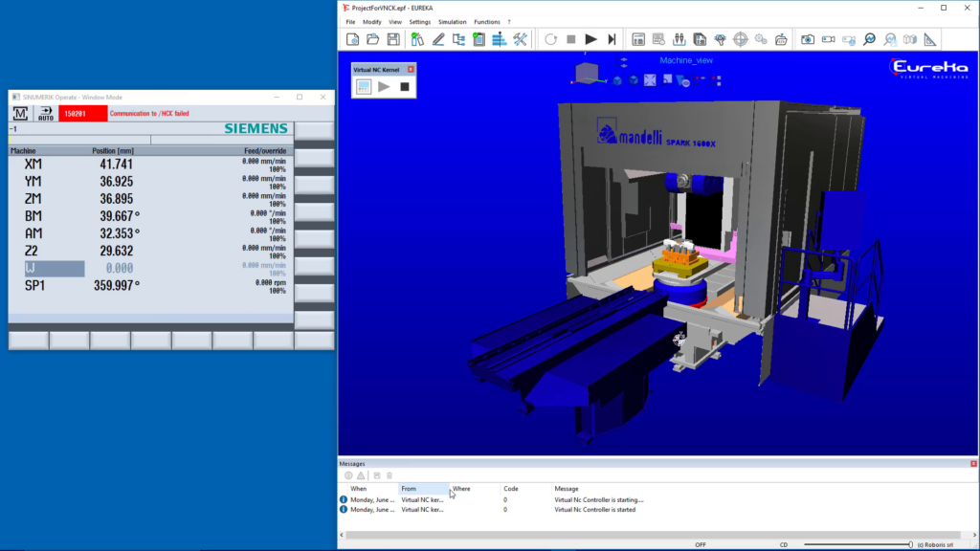
Task: Click the dark save-all floppy icon
Action: 700,39
